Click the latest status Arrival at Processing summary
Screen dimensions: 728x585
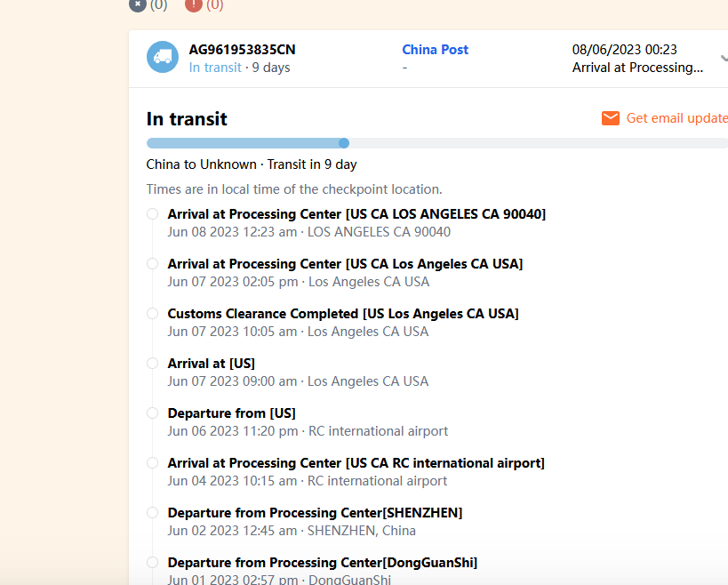[x=637, y=68]
